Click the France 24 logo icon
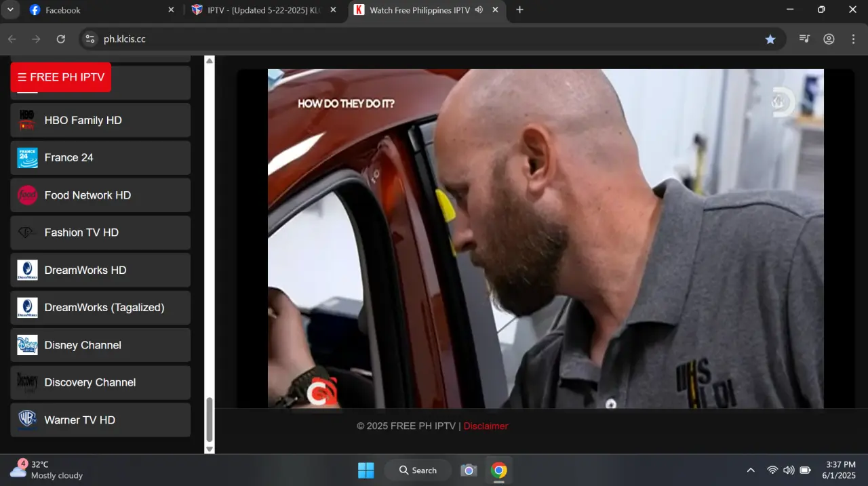Image resolution: width=868 pixels, height=486 pixels. [x=27, y=157]
